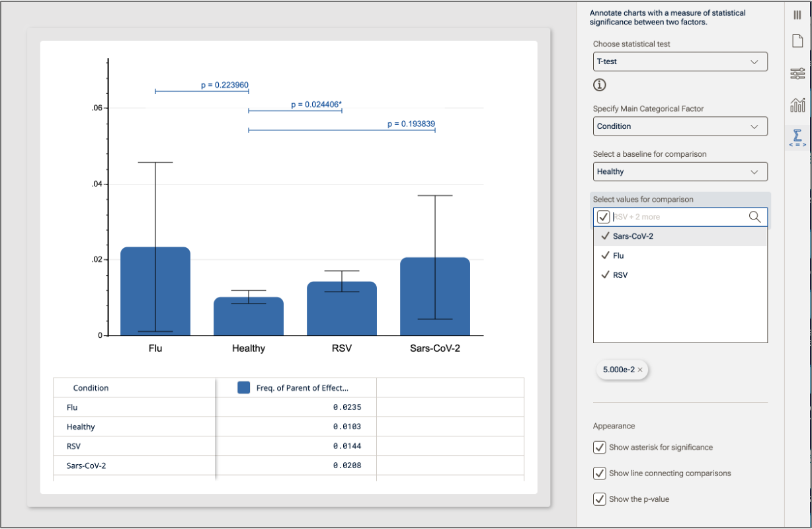Open the statistical test T-test dropdown
Viewport: 812px width, 529px height.
680,61
